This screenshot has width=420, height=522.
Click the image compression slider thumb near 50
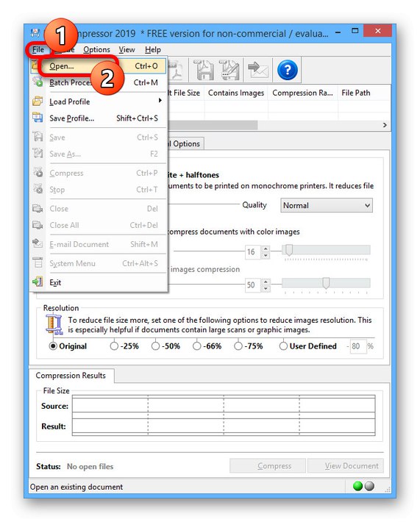tap(326, 283)
